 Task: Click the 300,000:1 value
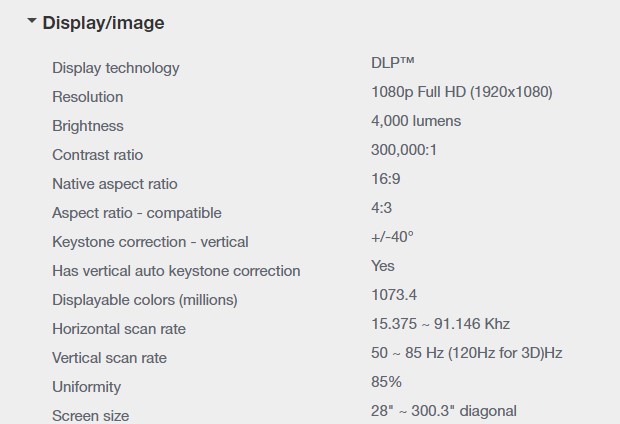404,150
